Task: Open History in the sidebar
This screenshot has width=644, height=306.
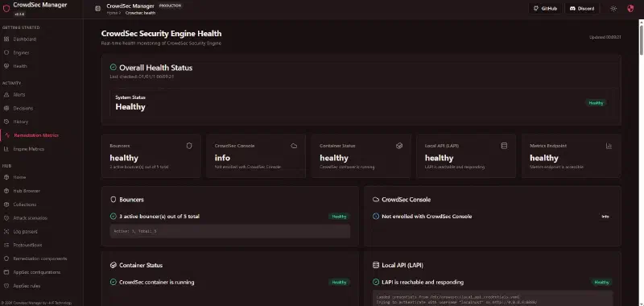Action: tap(21, 122)
